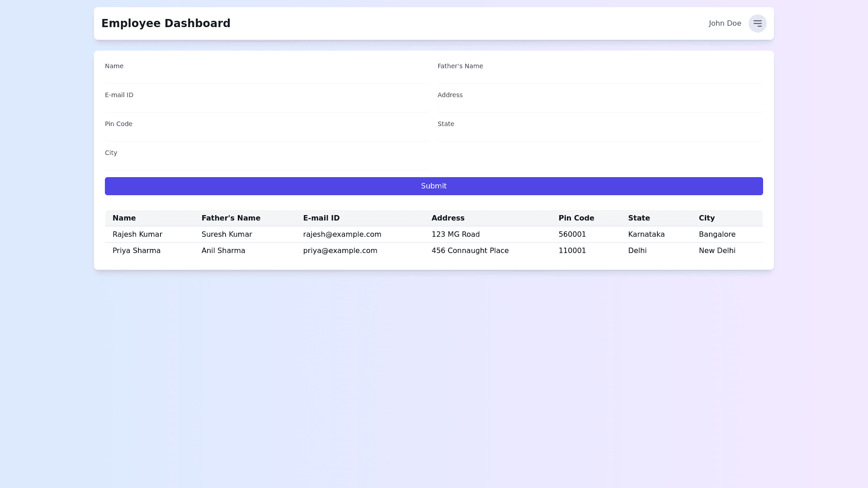This screenshot has width=868, height=488.
Task: Click the City input field
Action: (267, 164)
